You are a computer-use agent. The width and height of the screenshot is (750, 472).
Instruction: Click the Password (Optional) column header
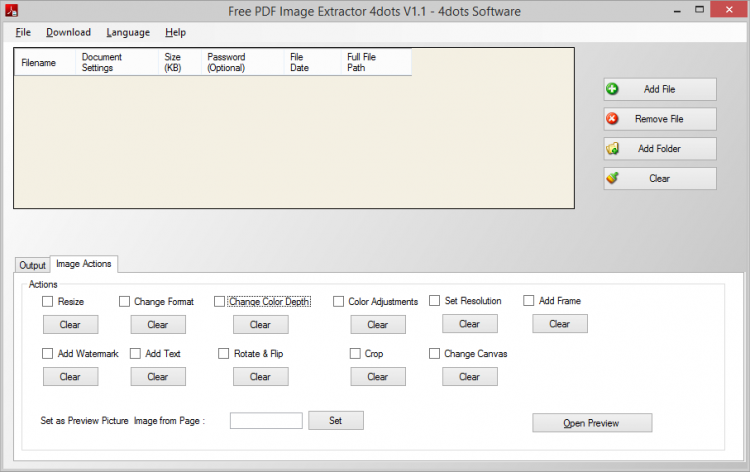point(243,62)
